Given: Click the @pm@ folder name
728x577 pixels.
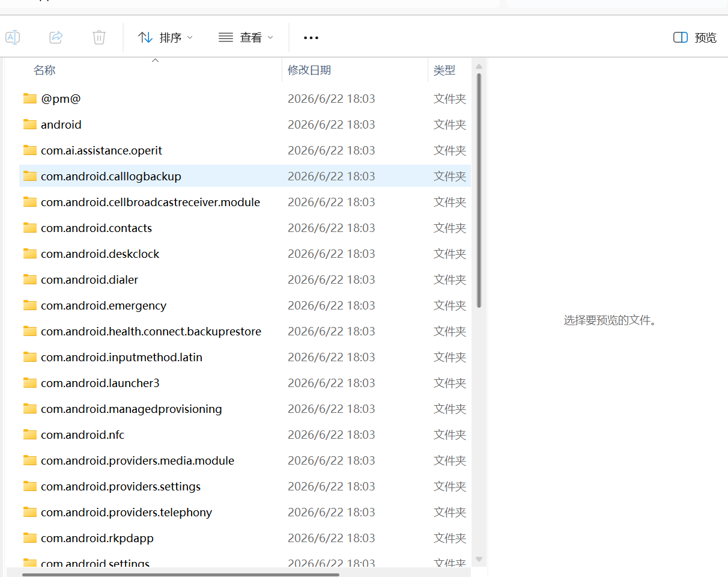Looking at the screenshot, I should [61, 99].
